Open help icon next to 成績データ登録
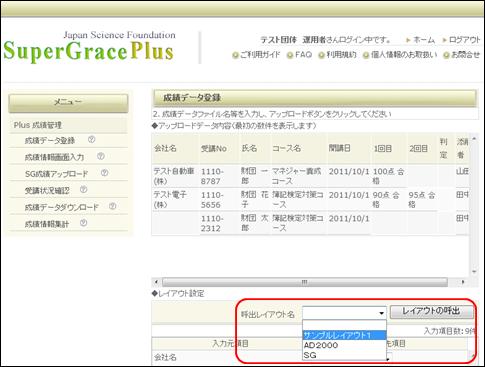 [91, 140]
